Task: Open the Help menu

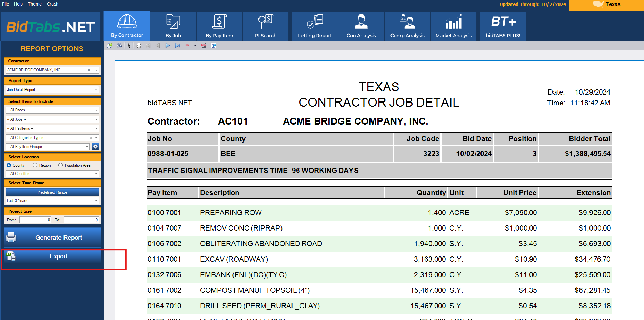Action: coord(18,4)
